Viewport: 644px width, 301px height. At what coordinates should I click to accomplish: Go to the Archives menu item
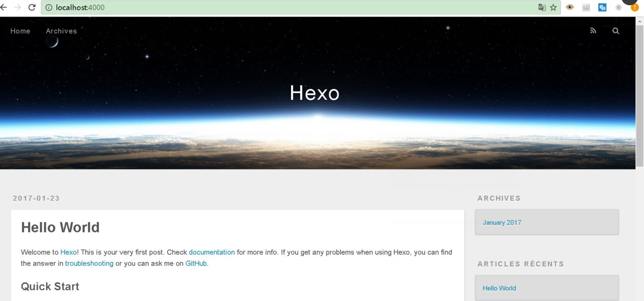(61, 31)
